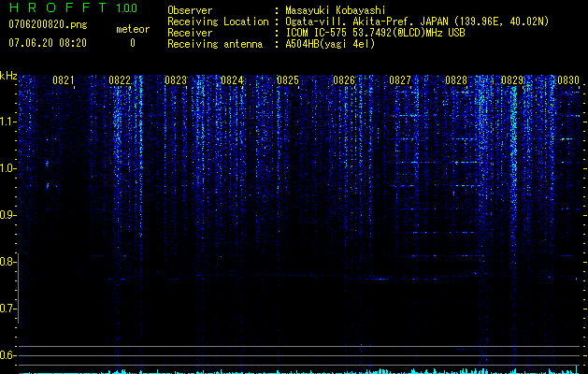The width and height of the screenshot is (588, 374).
Task: Click the cyan signal level graph at bottom
Action: [299, 371]
